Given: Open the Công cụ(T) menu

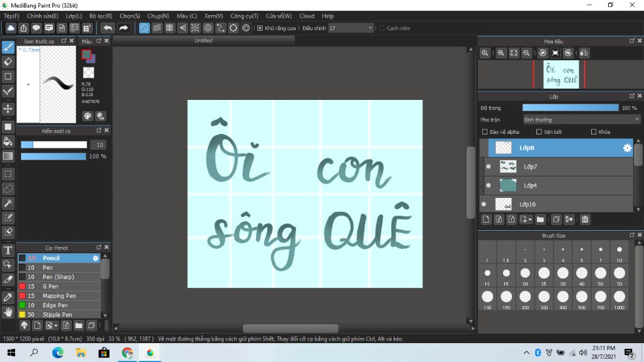Looking at the screenshot, I should (244, 16).
